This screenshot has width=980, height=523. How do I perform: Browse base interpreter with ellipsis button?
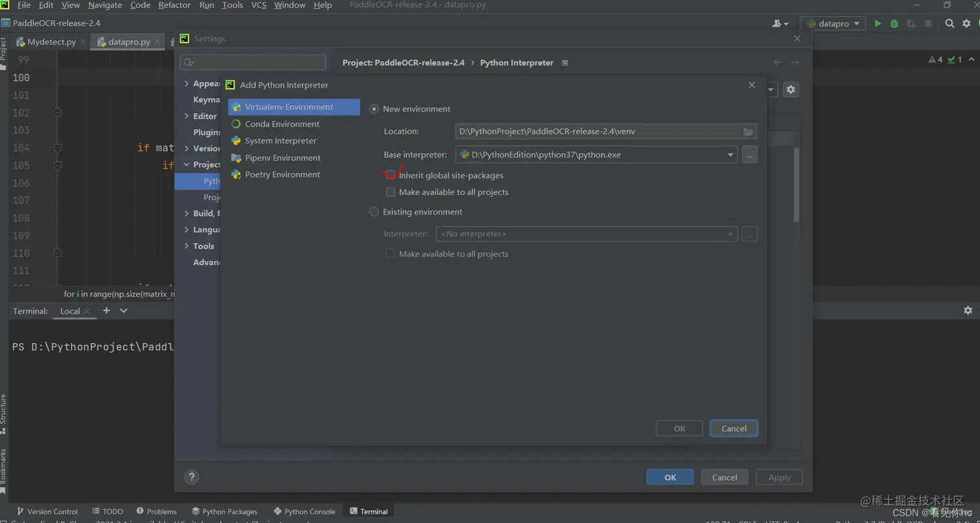tap(749, 155)
